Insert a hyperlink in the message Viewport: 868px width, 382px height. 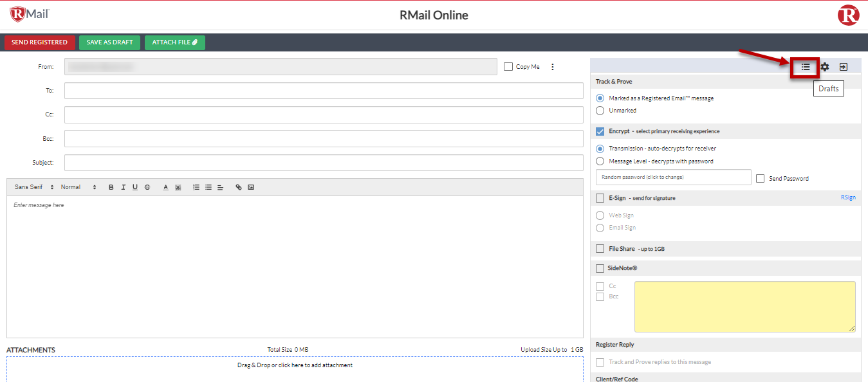click(239, 187)
